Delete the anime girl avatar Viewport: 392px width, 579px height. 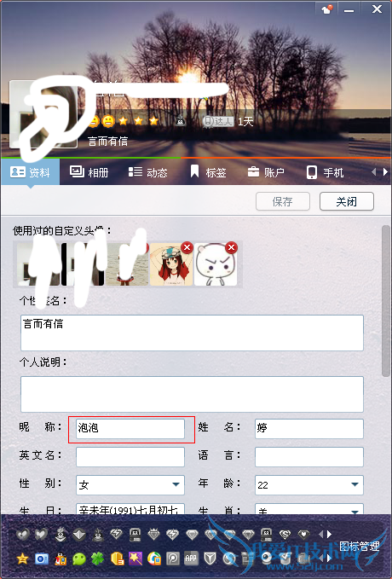coord(187,247)
